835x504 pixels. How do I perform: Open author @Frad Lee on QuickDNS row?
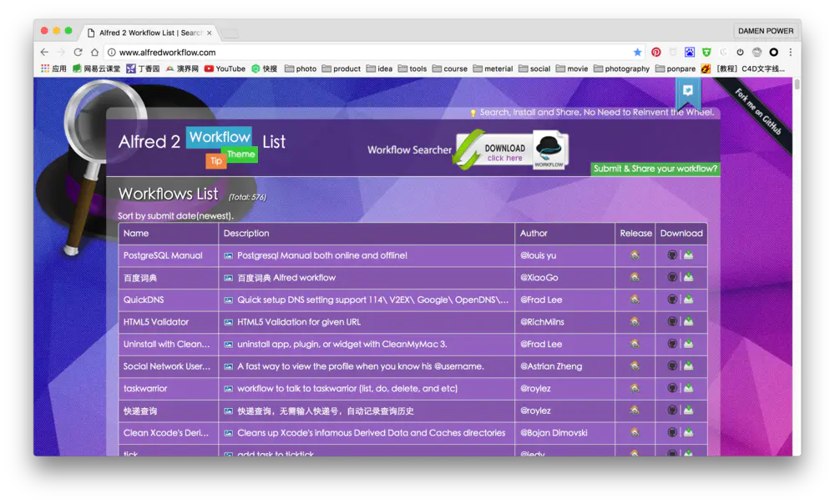[541, 300]
